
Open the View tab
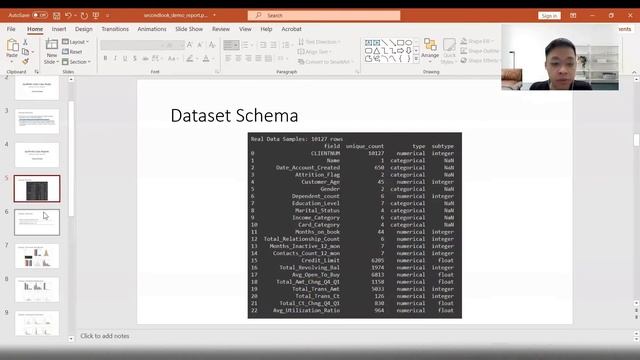point(245,29)
